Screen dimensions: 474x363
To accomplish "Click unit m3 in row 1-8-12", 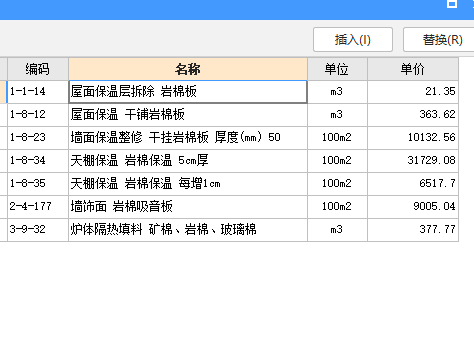I will 337,115.
